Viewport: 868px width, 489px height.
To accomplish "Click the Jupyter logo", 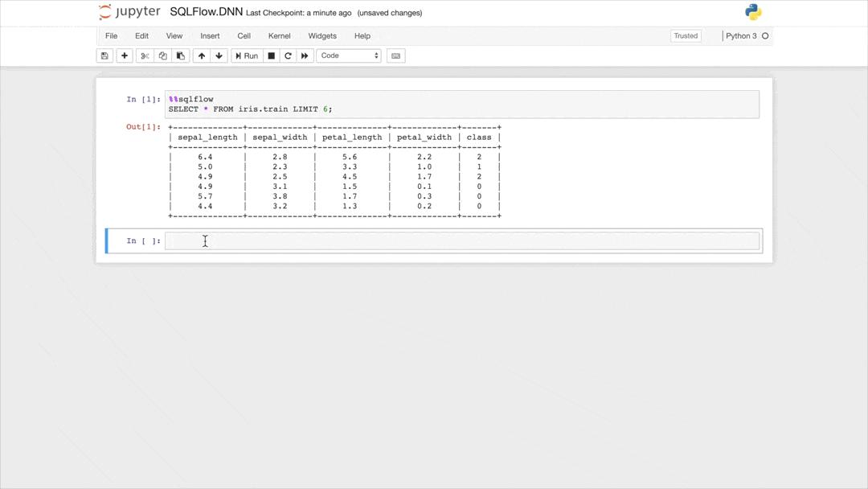I will pyautogui.click(x=129, y=12).
